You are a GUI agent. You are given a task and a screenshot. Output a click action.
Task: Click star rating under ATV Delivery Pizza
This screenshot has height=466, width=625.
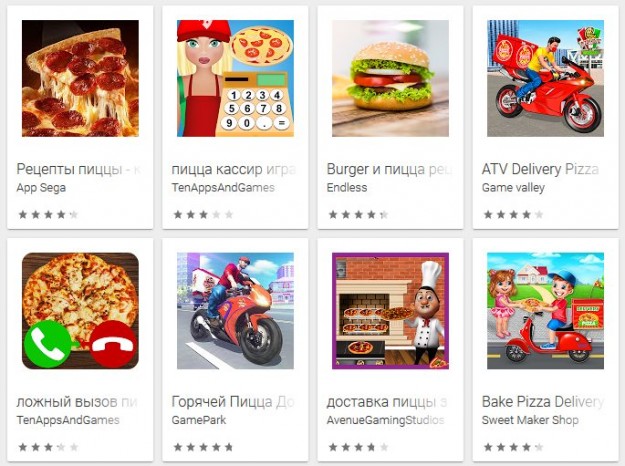tap(513, 215)
